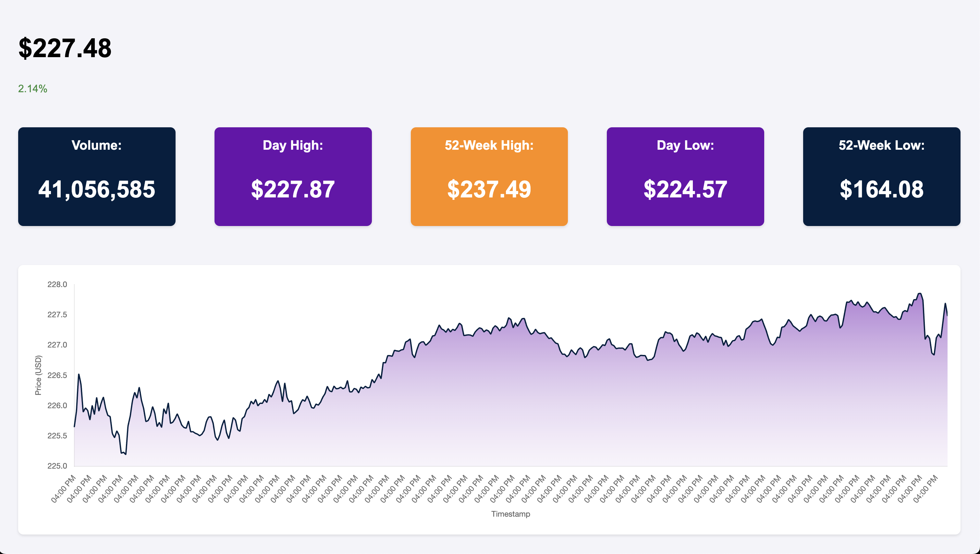Click the lowest dip on the price line
Image resolution: width=980 pixels, height=554 pixels.
125,454
